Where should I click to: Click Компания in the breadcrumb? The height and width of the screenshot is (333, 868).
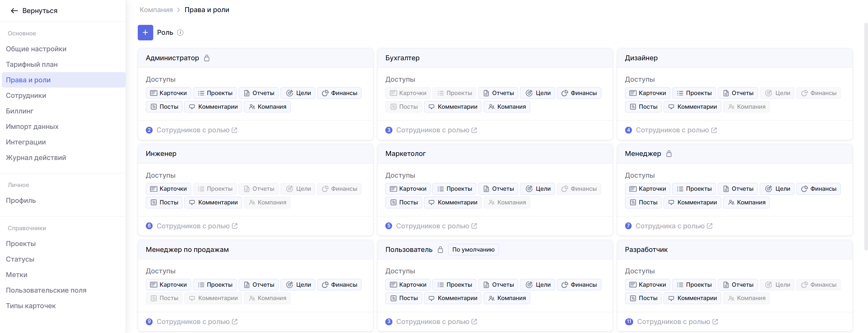[x=156, y=10]
